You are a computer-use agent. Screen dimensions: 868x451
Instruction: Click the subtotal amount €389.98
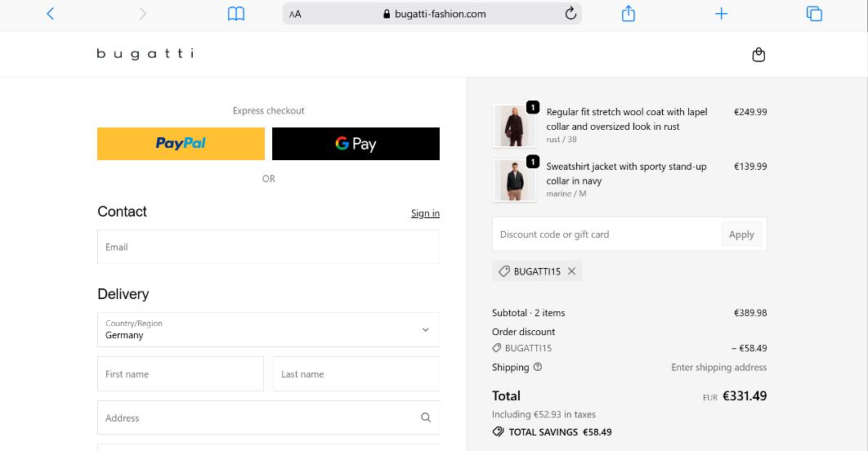click(x=750, y=313)
